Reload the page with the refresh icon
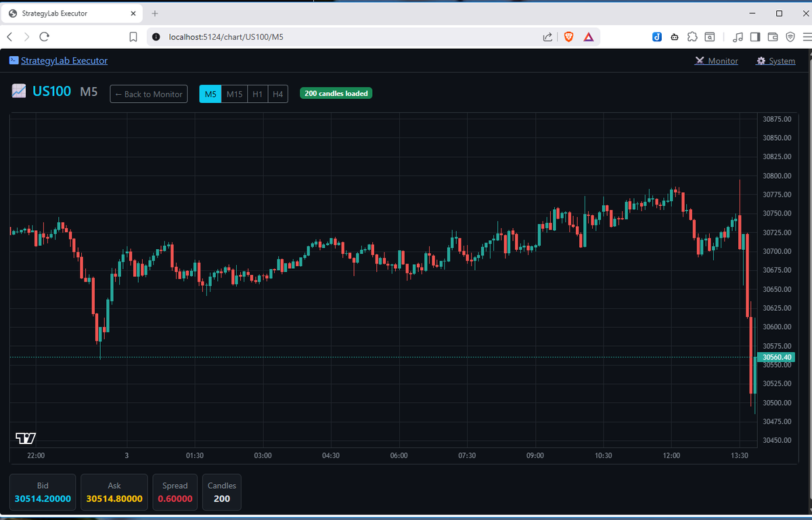 point(45,37)
